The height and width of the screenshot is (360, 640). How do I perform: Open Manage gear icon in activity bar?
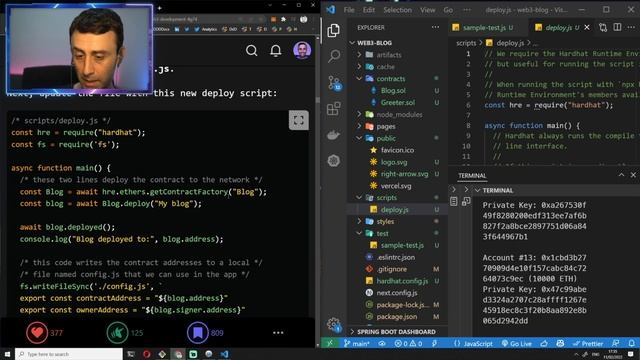(x=334, y=325)
